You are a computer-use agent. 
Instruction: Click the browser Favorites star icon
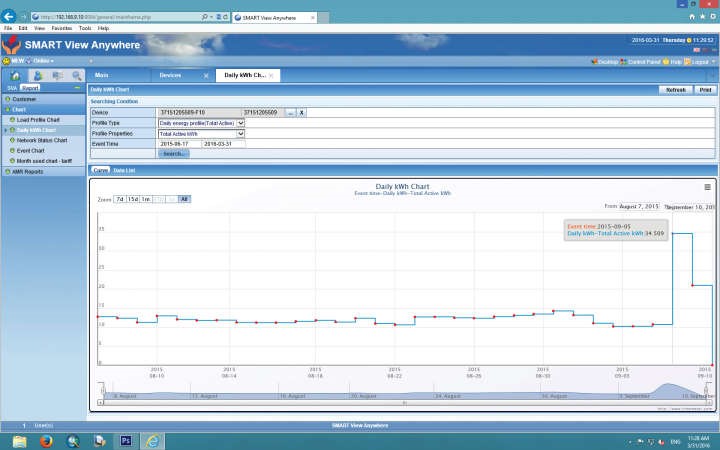tap(703, 17)
